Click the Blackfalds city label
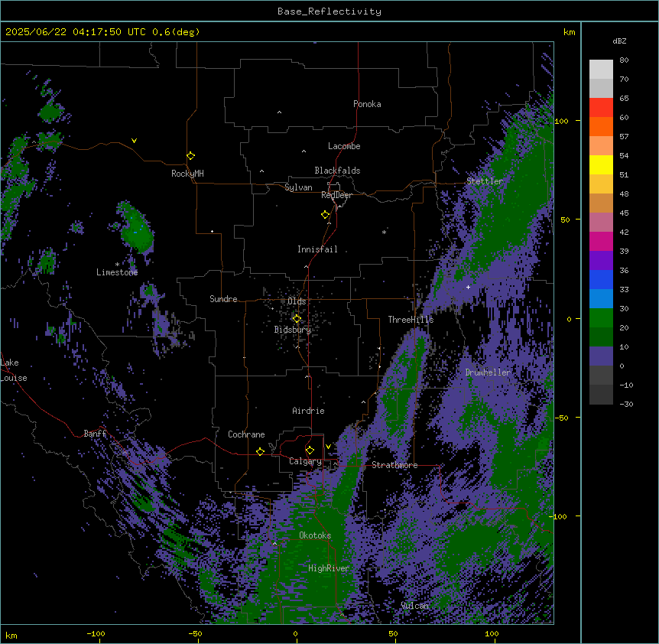 click(337, 171)
